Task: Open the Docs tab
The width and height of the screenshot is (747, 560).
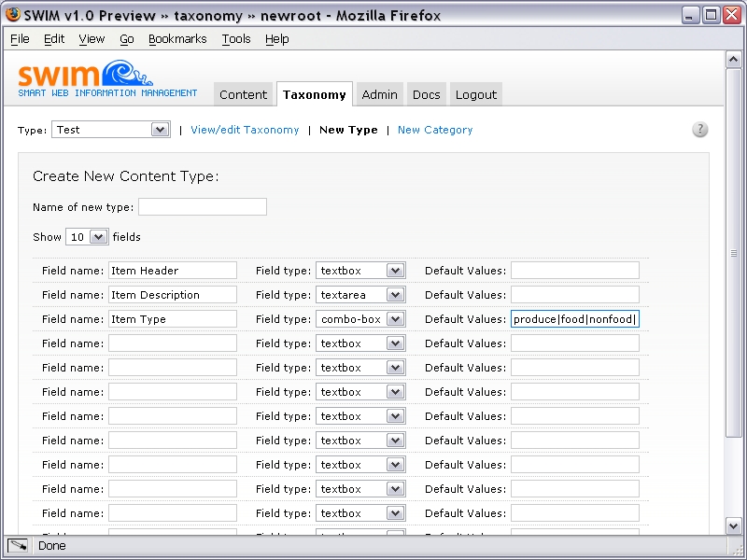Action: click(x=427, y=94)
